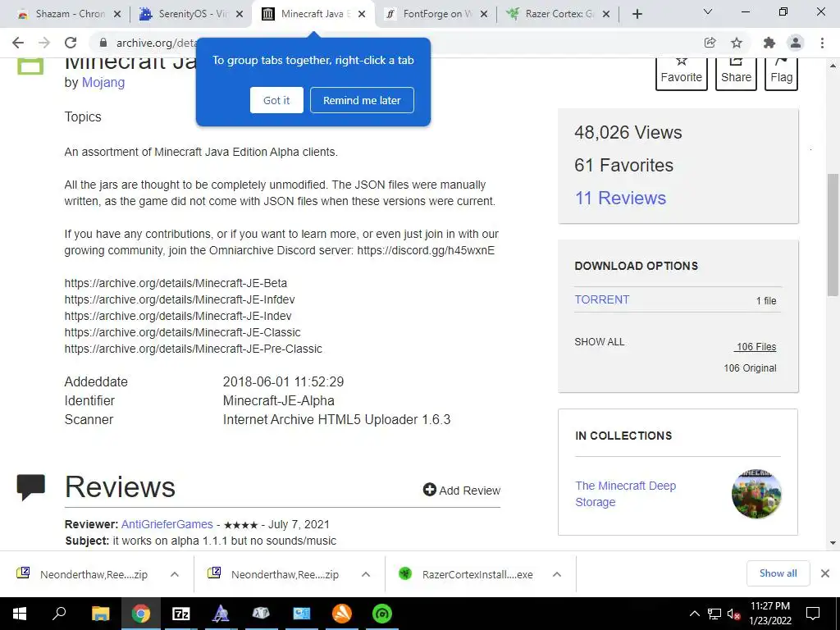Click SHOW ALL download options

tap(599, 342)
